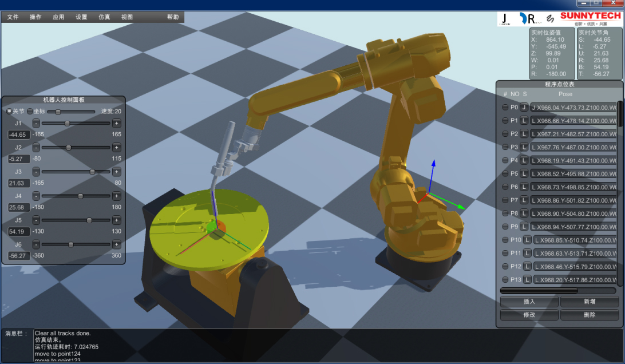Screen dimensions: 625x364
Task: Click the J1 minus decrement button
Action: click(36, 123)
